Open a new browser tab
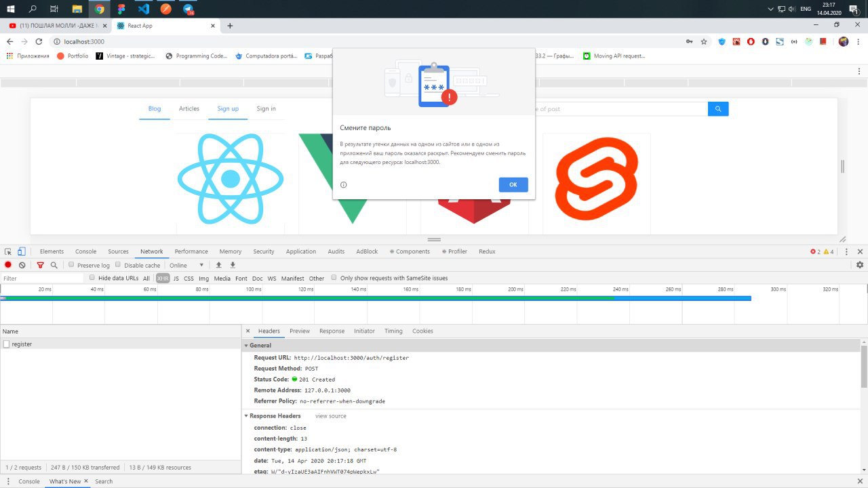This screenshot has height=488, width=868. pos(230,26)
